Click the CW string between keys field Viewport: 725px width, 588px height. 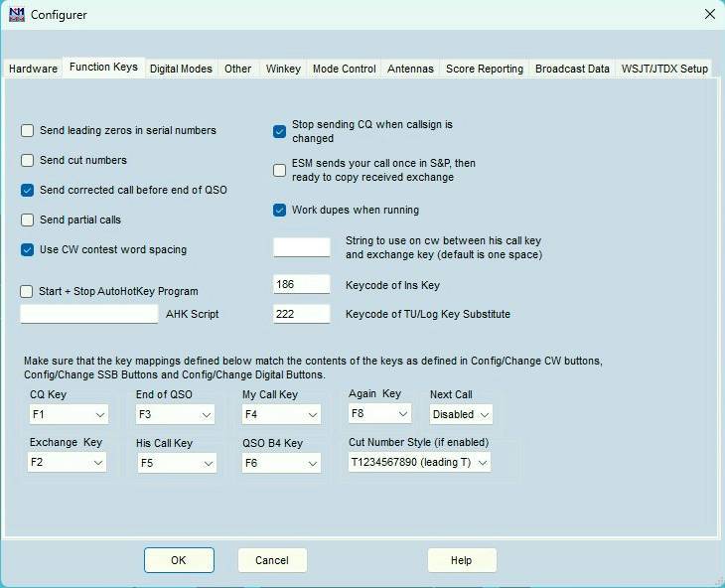click(302, 247)
